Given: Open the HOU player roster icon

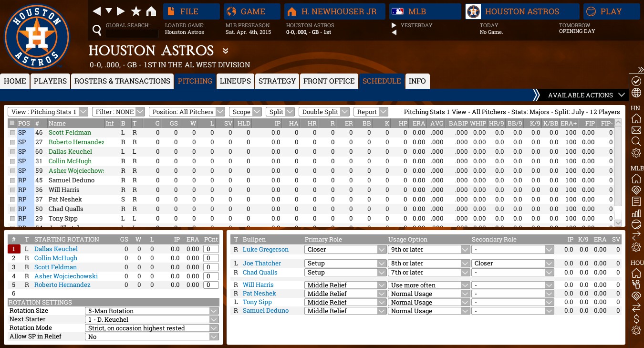Looking at the screenshot, I should click(636, 285).
